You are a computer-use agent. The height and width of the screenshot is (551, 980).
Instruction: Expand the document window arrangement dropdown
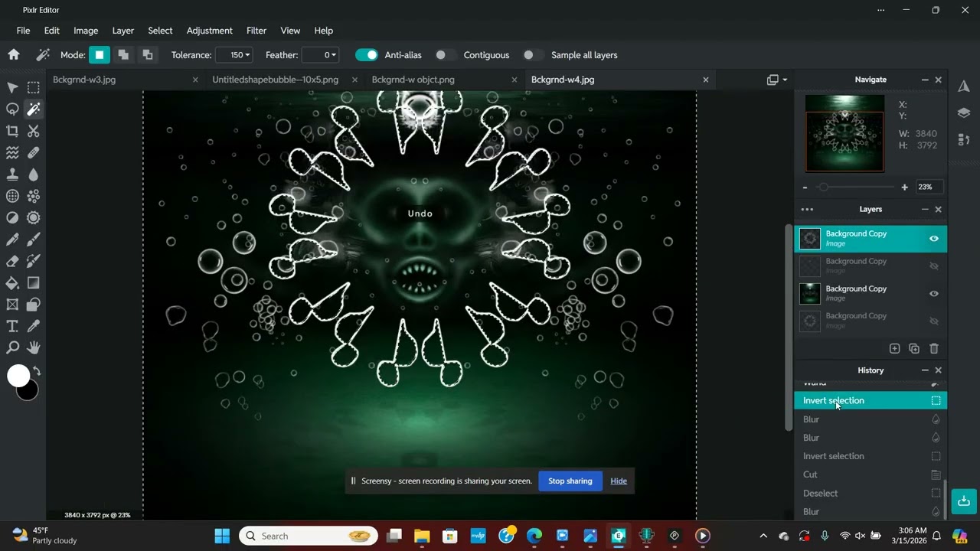pos(777,80)
